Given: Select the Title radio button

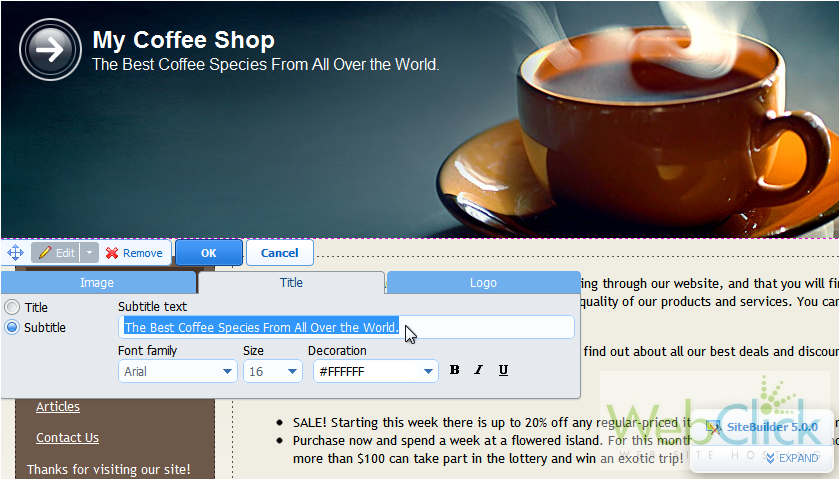Looking at the screenshot, I should [x=12, y=307].
